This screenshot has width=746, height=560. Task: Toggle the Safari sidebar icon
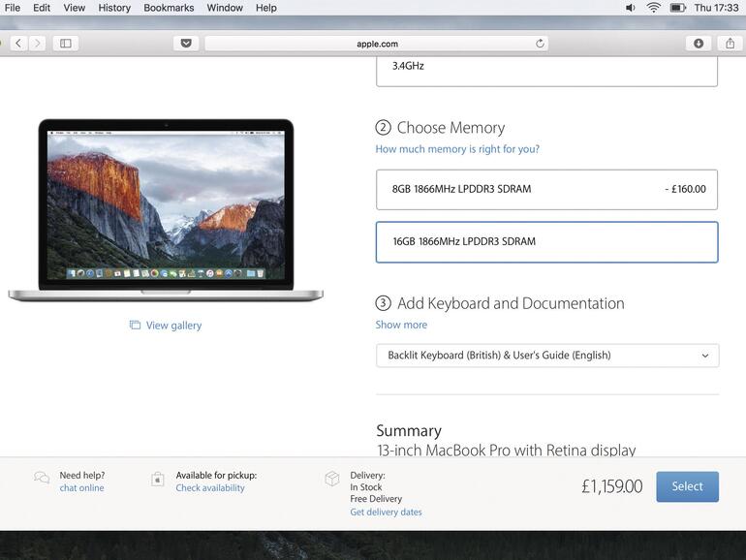(x=66, y=44)
